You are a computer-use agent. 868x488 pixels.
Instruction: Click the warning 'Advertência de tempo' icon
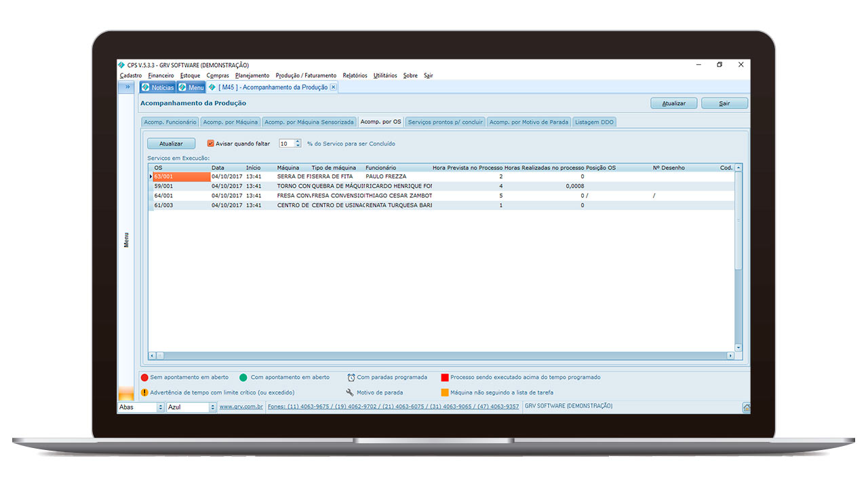[144, 392]
